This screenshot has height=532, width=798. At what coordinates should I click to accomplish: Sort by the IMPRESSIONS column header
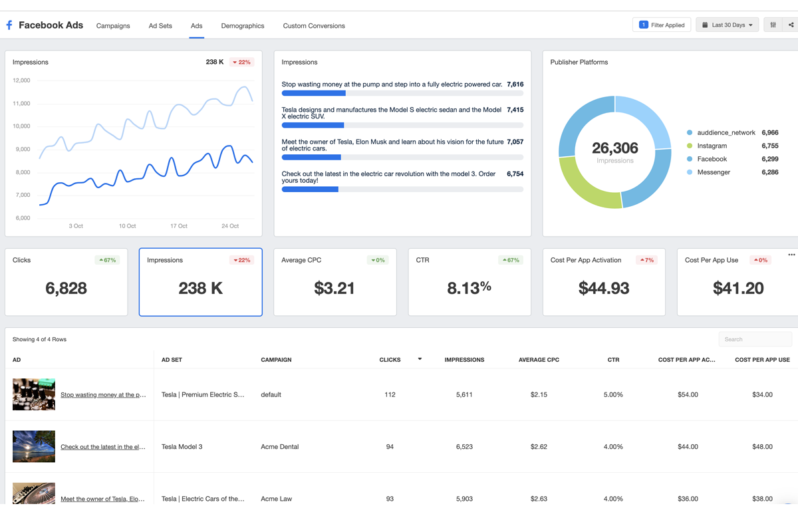pos(464,360)
